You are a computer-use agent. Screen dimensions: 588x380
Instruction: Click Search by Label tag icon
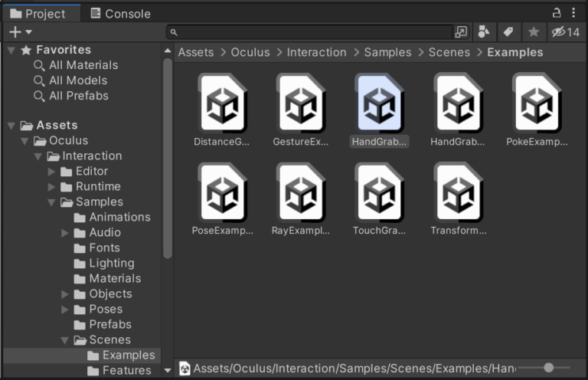[x=507, y=31]
